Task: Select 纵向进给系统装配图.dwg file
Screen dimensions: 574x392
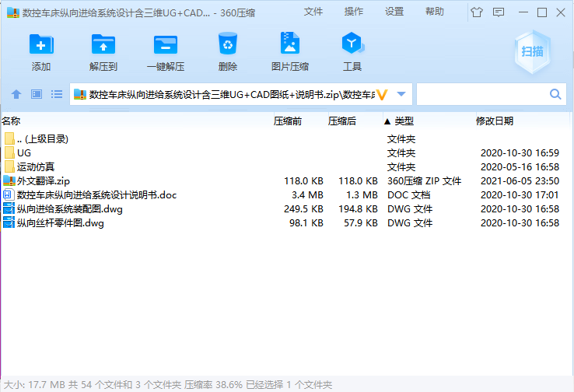Action: click(x=285, y=209)
